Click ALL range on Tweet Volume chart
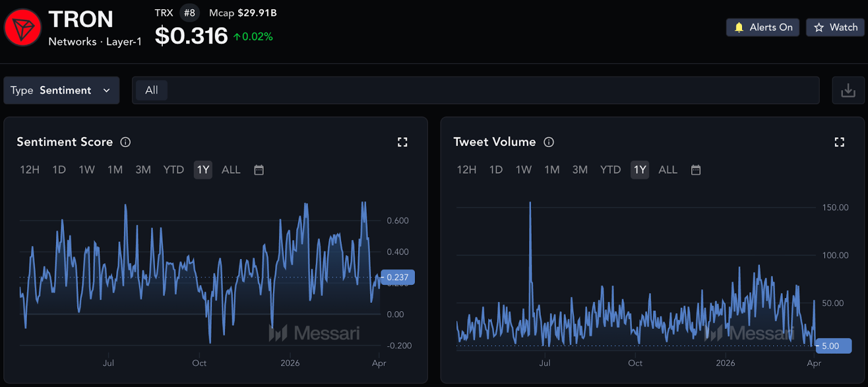868x387 pixels. pos(668,170)
